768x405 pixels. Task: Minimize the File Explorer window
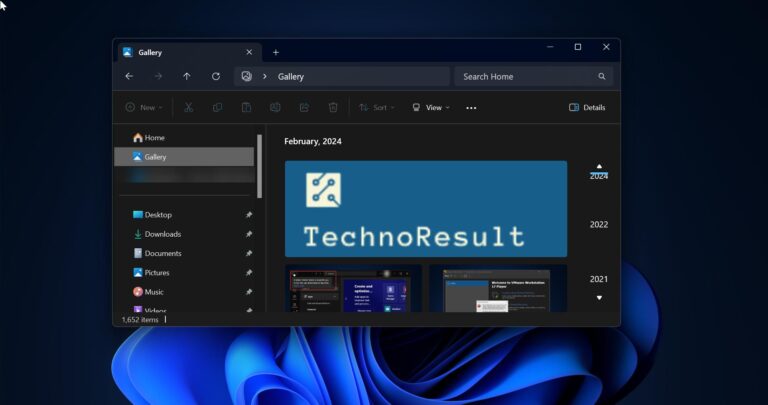point(550,47)
